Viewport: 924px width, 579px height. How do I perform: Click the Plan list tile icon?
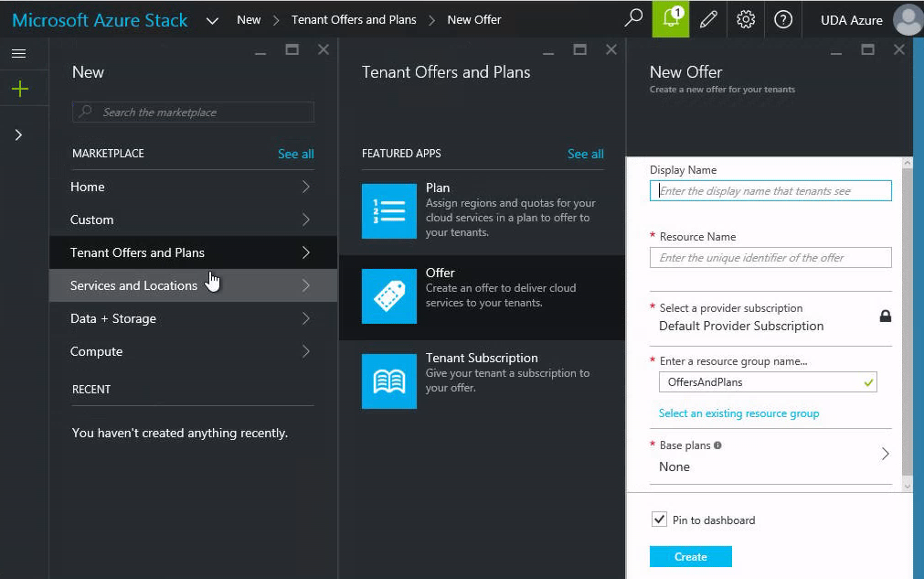(389, 211)
